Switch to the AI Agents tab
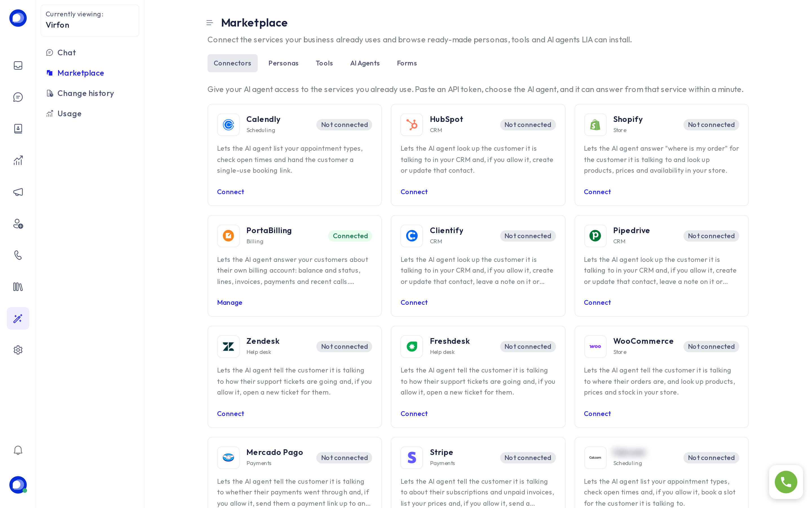 click(x=365, y=63)
